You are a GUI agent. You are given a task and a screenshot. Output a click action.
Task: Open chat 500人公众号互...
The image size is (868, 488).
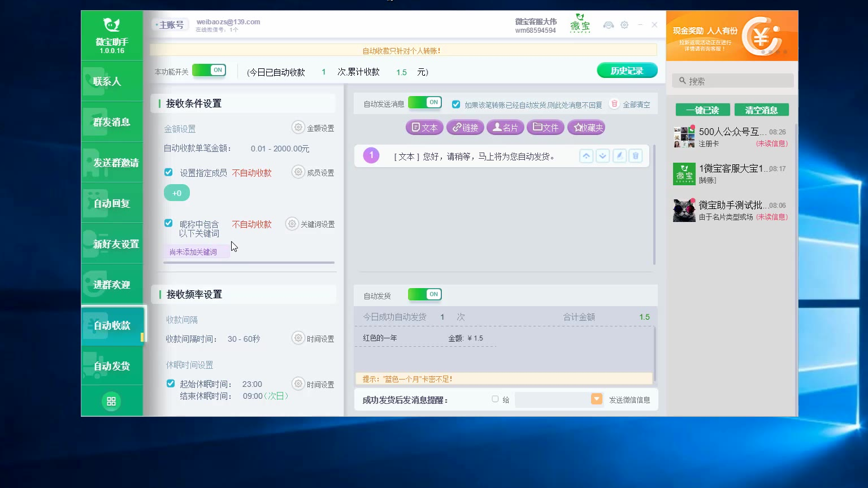[731, 137]
